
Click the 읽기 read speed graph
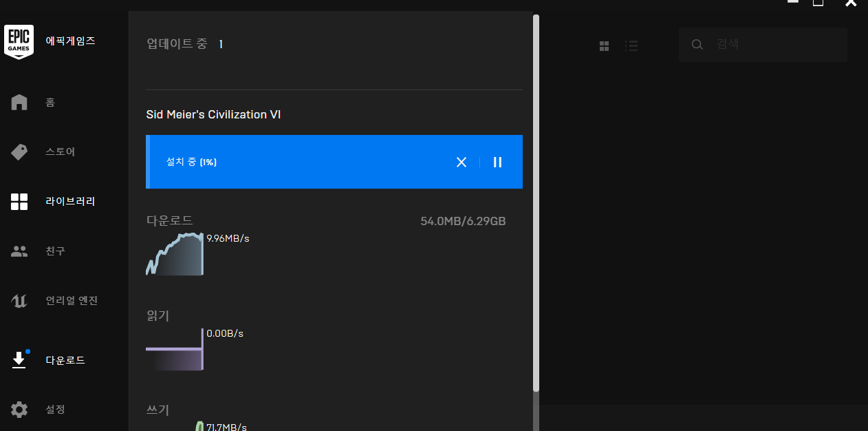[x=175, y=349]
